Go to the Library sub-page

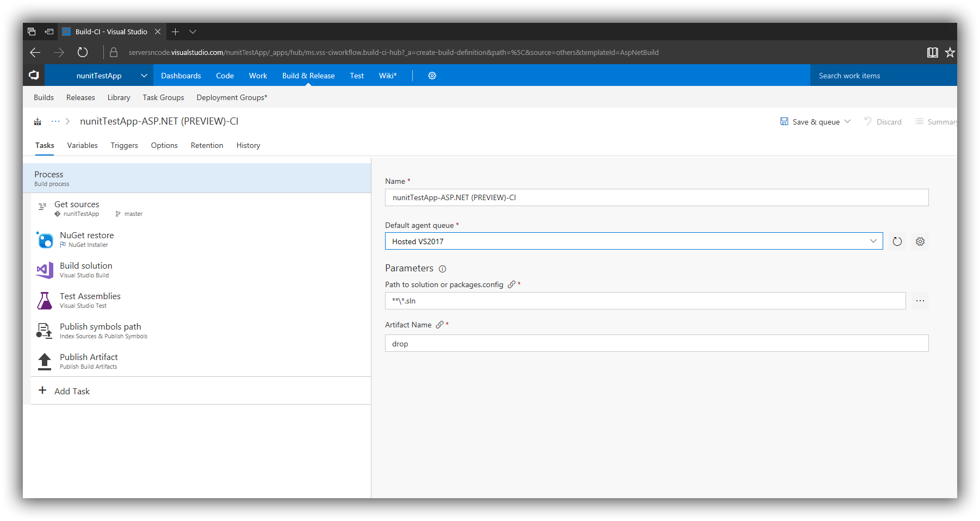(x=119, y=97)
